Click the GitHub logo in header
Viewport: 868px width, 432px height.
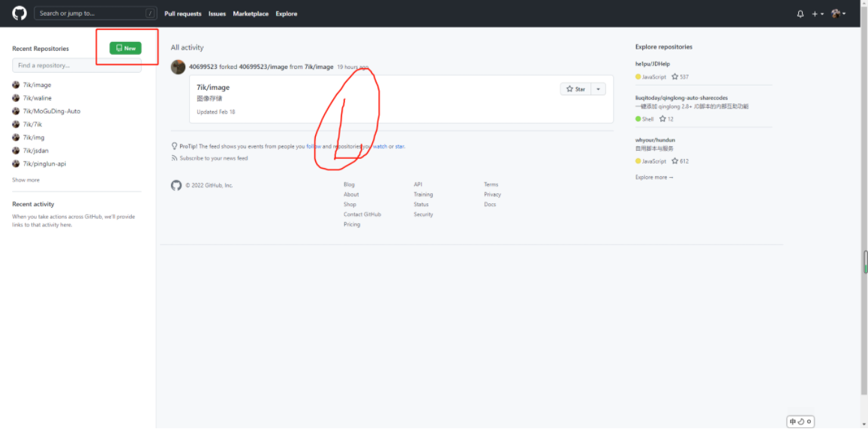point(20,13)
